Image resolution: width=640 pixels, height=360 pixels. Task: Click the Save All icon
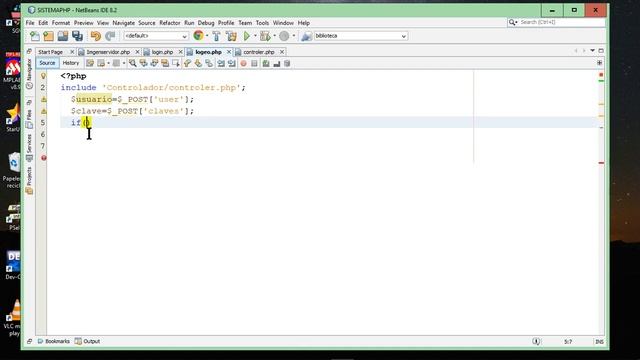pos(77,36)
